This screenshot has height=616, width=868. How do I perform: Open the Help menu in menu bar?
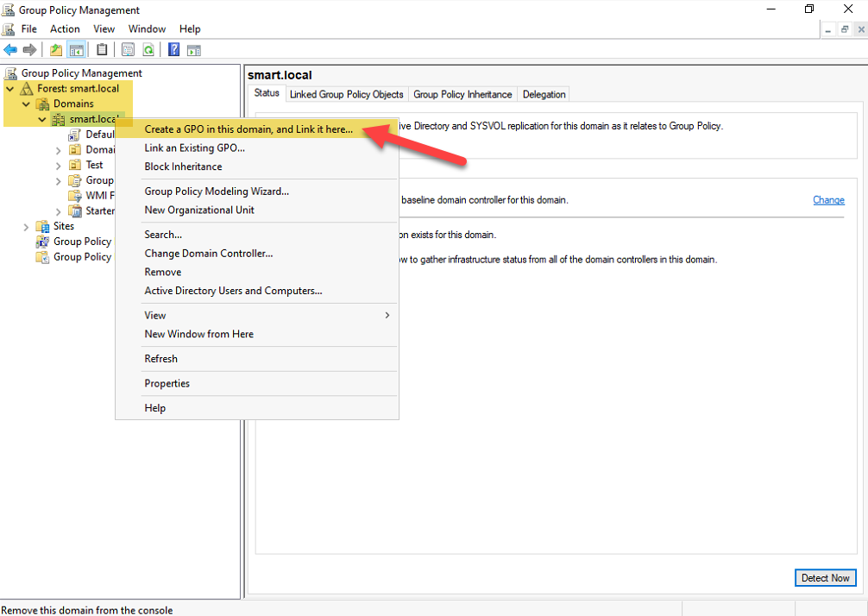[190, 28]
